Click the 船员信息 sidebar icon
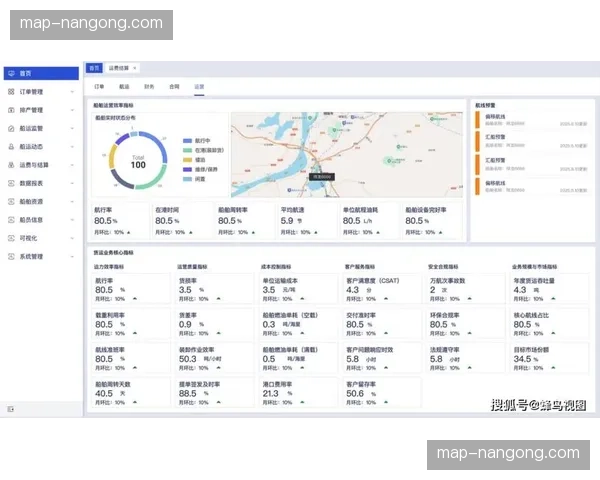 (11, 220)
